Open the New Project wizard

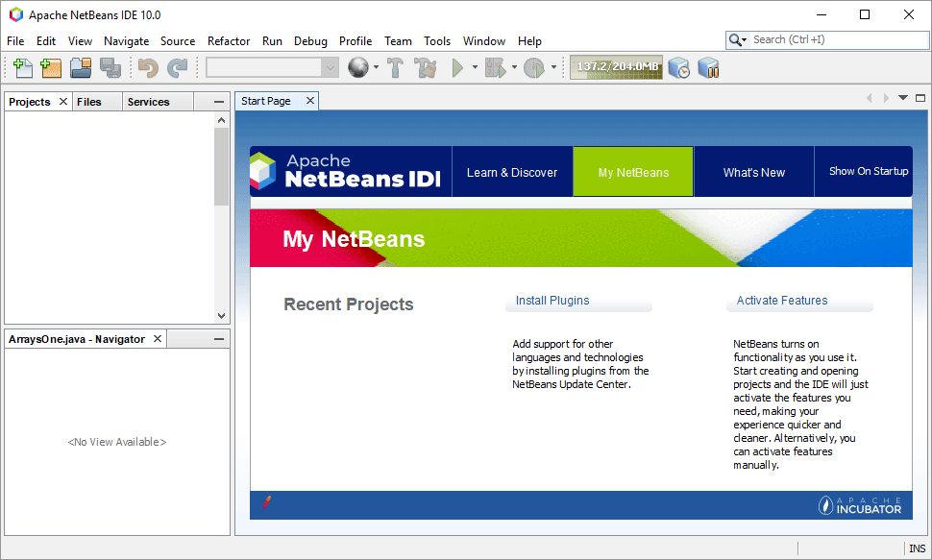pyautogui.click(x=51, y=67)
